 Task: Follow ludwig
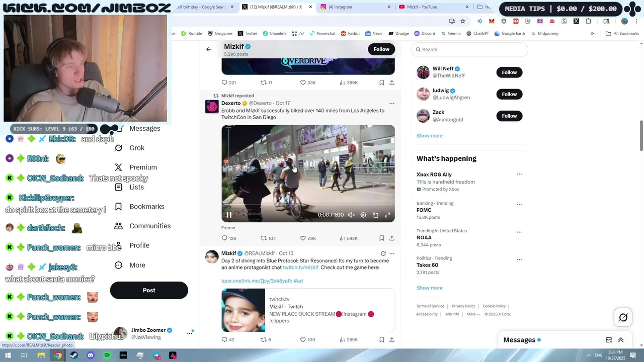pos(509,94)
